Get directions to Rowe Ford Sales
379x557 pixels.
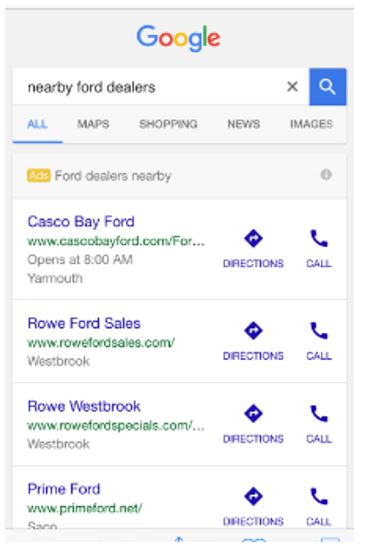click(x=253, y=330)
